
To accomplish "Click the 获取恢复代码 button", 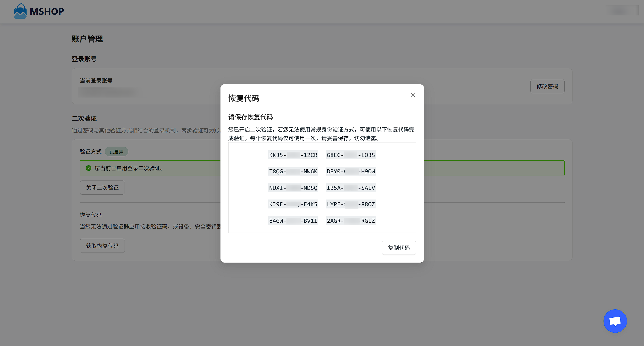I will (x=102, y=246).
